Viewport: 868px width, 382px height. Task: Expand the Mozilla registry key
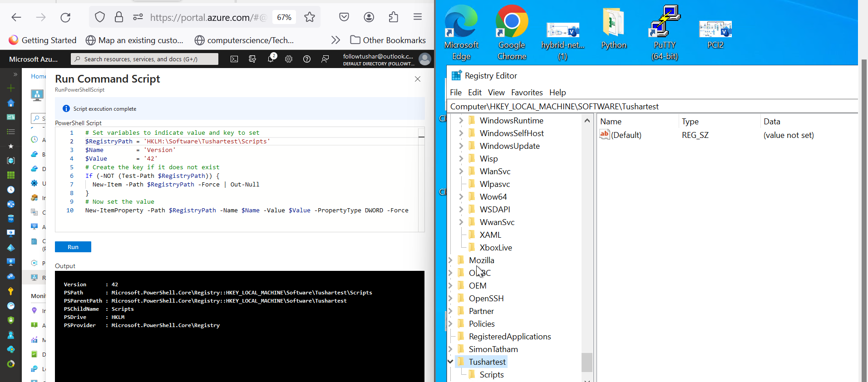450,260
